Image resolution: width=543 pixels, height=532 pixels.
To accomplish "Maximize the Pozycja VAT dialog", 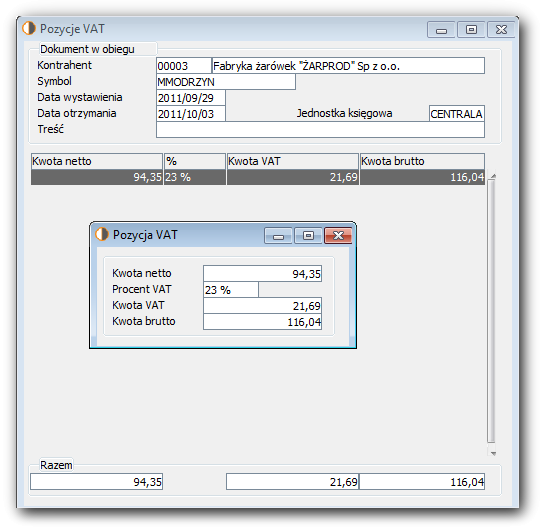I will click(308, 236).
